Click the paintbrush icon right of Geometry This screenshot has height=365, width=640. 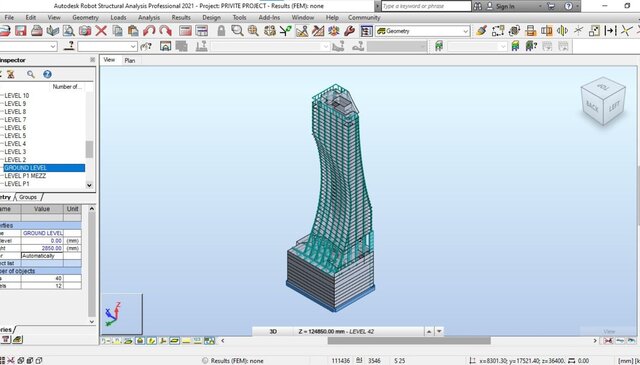coord(481,31)
